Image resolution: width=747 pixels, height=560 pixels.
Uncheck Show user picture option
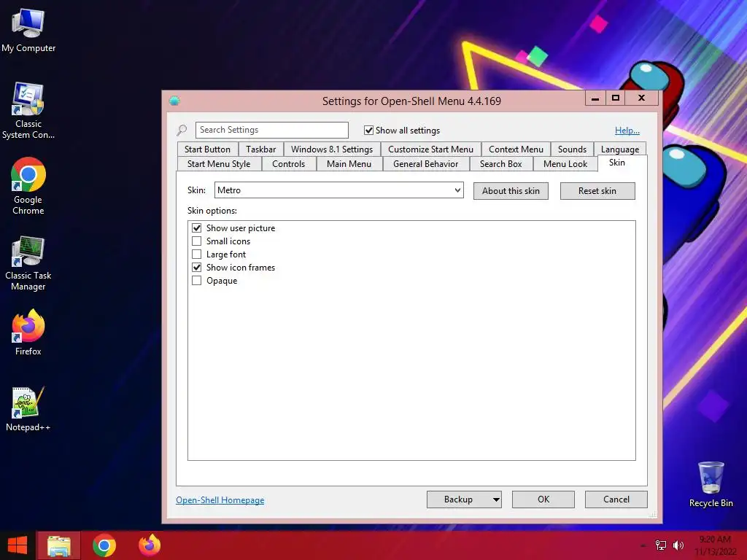click(196, 227)
